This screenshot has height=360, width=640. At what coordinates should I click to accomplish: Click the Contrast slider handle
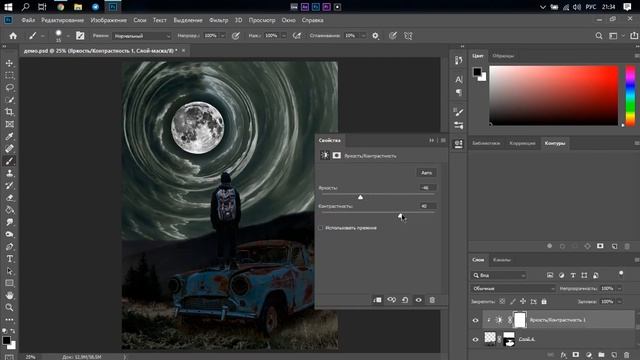[x=400, y=216]
